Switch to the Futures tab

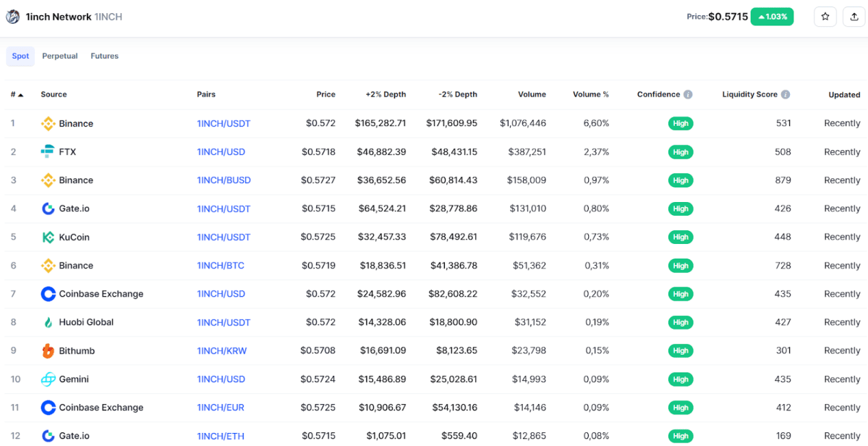[105, 56]
